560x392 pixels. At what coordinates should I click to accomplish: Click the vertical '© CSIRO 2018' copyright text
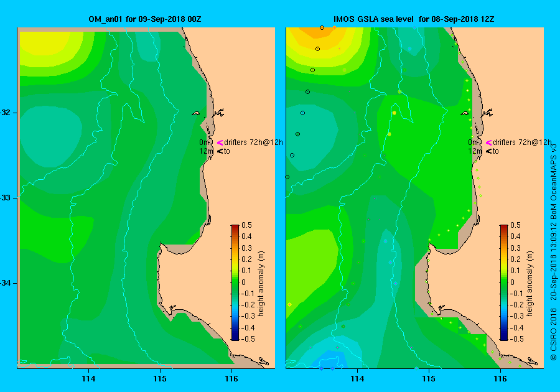click(553, 334)
